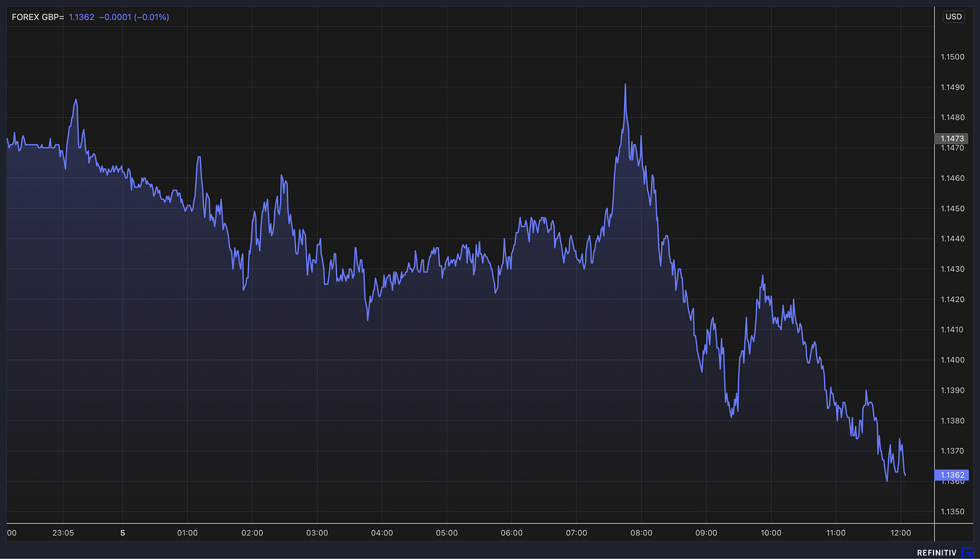Viewport: 980px width, 559px height.
Task: Click the 1.1400 price axis label
Action: point(952,360)
